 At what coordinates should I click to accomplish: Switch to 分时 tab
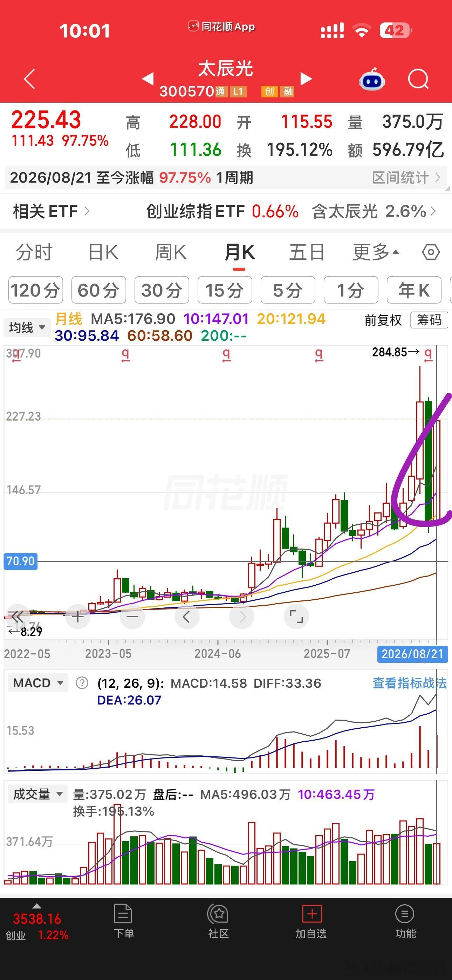pos(34,252)
